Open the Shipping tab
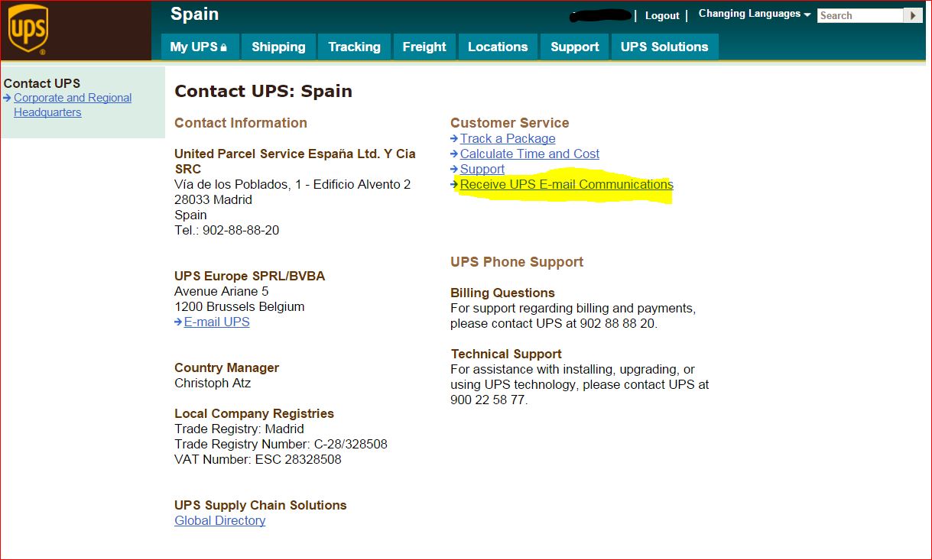The image size is (932, 560). tap(278, 47)
